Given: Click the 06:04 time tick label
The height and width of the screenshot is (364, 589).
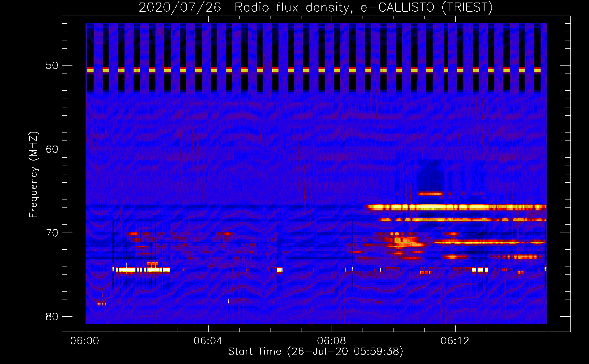Looking at the screenshot, I should click(x=208, y=341).
